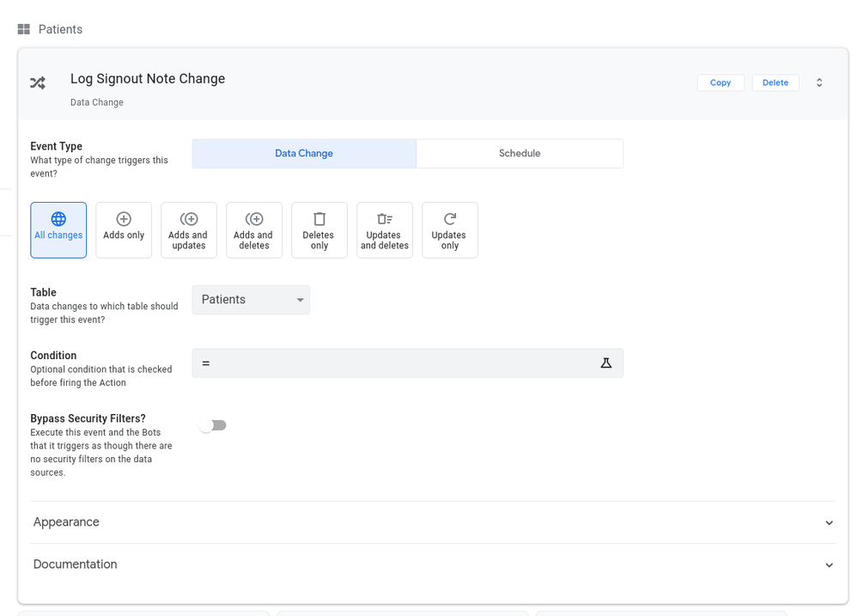Select the Updates only option
858x616 pixels.
450,230
